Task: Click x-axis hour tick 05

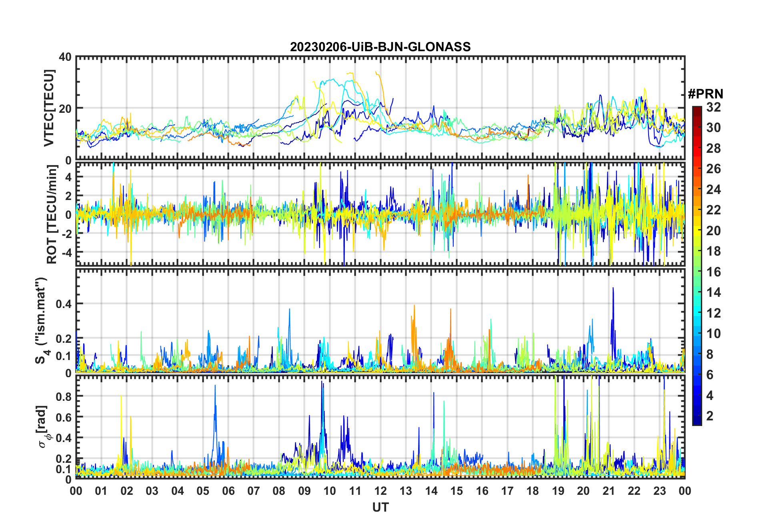Action: [203, 491]
